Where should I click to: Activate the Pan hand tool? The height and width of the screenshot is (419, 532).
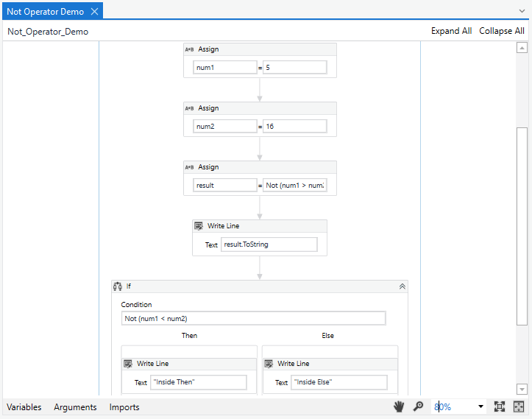pyautogui.click(x=399, y=406)
